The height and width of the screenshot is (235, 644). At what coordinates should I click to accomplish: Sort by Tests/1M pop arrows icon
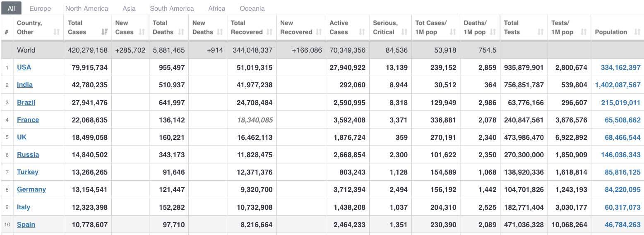pyautogui.click(x=584, y=32)
